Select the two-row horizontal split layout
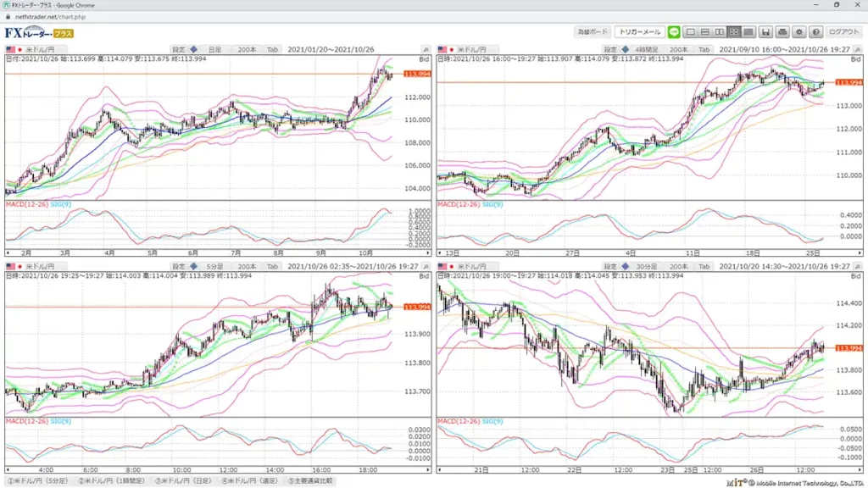Screen dimensions: 868x488 (705, 32)
